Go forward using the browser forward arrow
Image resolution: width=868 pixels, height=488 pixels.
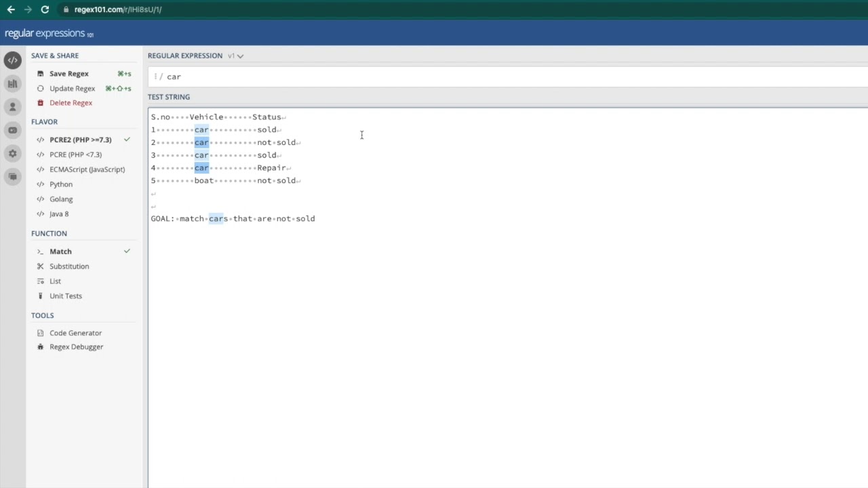point(28,9)
